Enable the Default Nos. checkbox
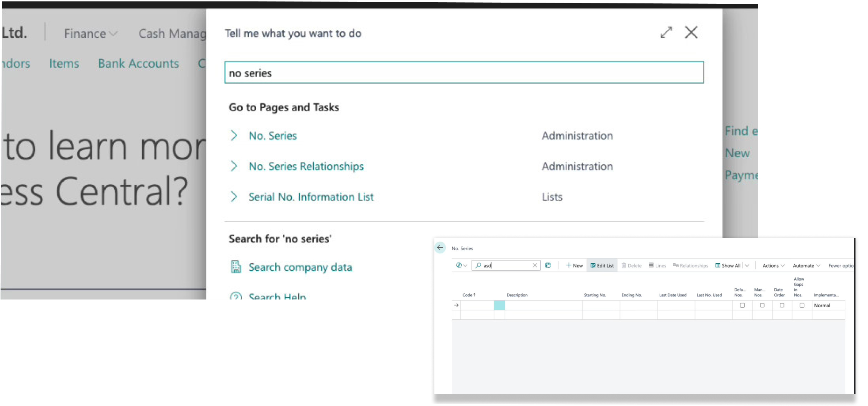868x406 pixels. (x=742, y=305)
